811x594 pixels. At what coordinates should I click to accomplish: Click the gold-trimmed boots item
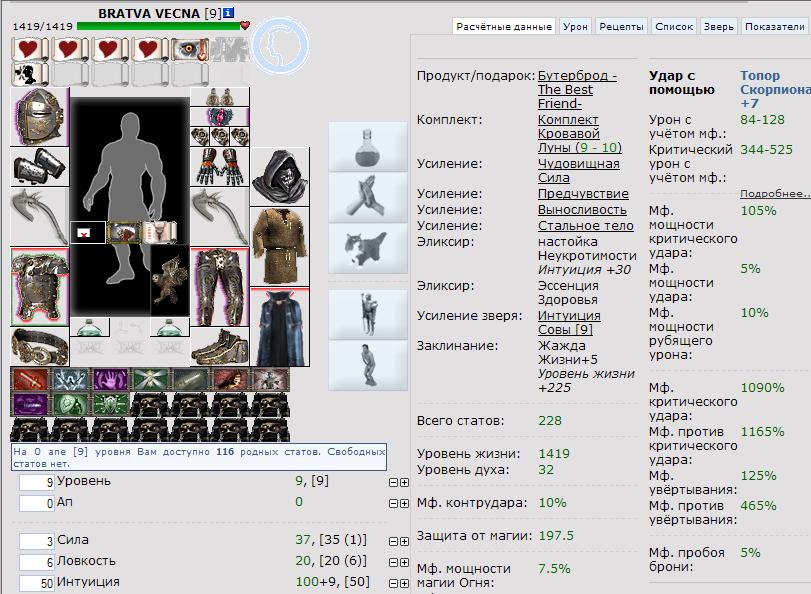[x=220, y=347]
